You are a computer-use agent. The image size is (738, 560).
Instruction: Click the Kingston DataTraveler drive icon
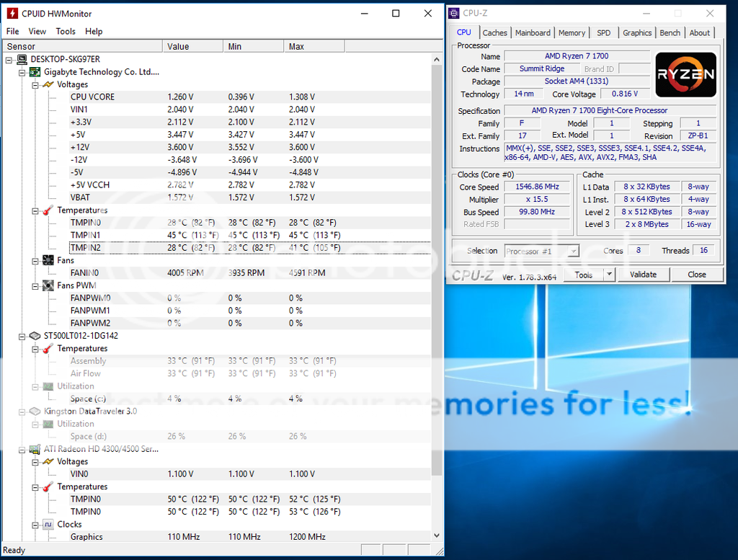tap(35, 412)
